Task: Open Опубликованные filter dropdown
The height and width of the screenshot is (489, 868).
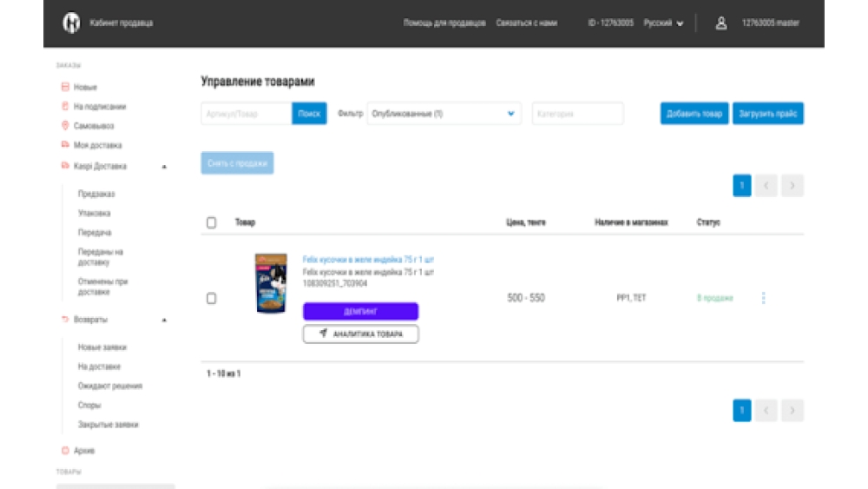Action: click(444, 114)
